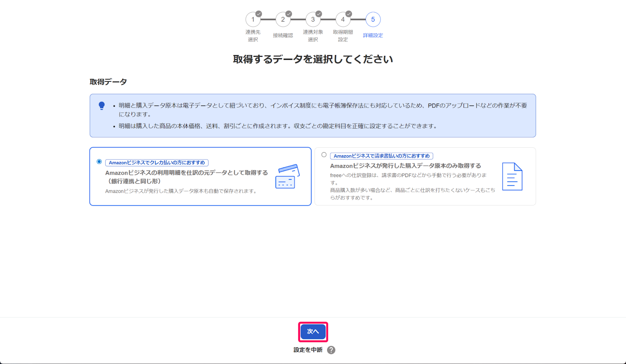
Task: Go to step 3 連携対象選択
Action: pyautogui.click(x=313, y=20)
